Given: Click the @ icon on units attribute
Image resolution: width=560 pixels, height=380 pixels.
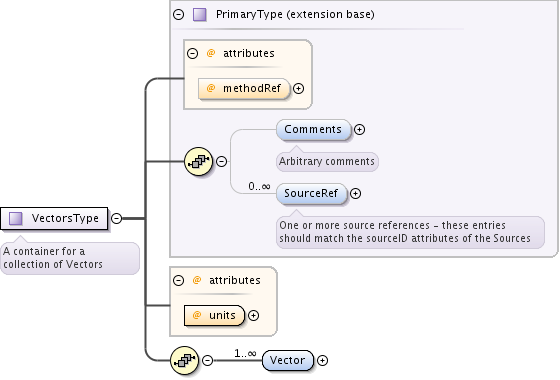Looking at the screenshot, I should 197,315.
